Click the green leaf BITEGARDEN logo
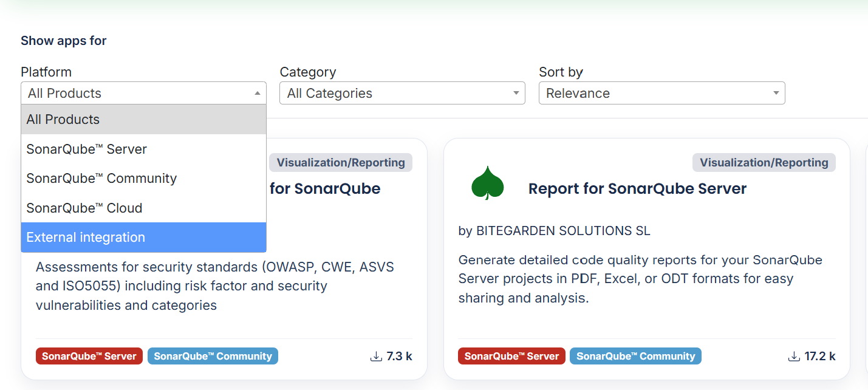 click(488, 183)
